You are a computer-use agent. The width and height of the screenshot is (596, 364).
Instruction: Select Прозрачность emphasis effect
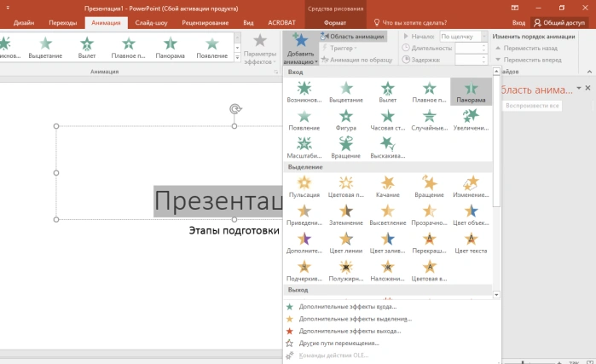coord(429,215)
